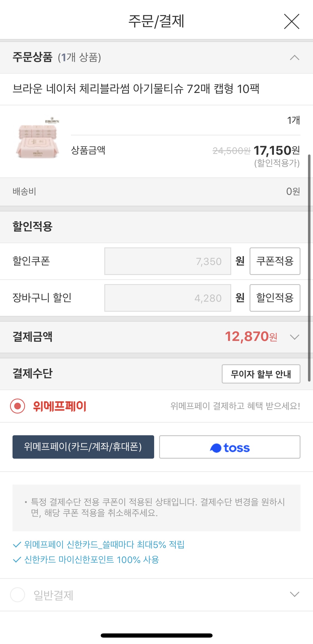Tap the 위메프페이 red logo
This screenshot has width=313, height=644.
[60, 406]
